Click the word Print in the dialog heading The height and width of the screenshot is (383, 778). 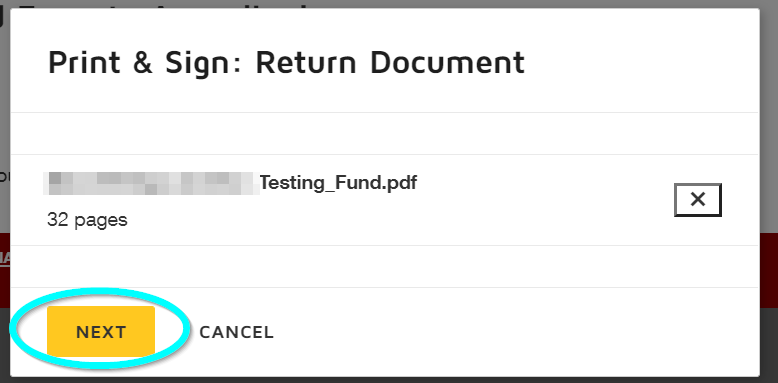click(x=84, y=63)
